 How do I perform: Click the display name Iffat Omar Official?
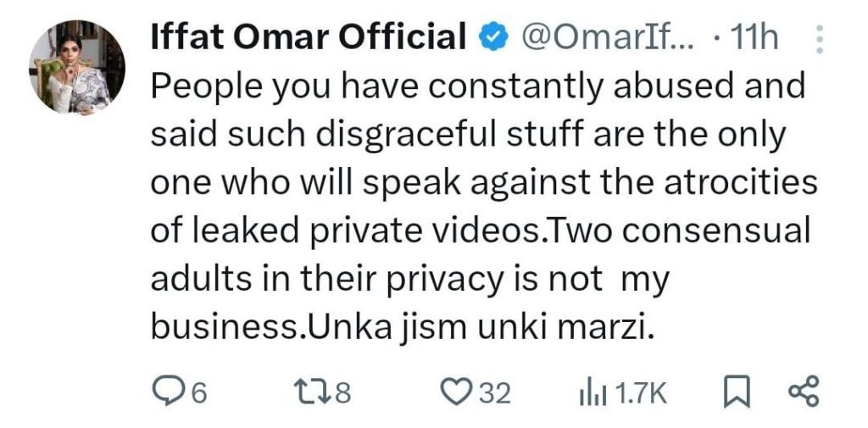pos(309,37)
